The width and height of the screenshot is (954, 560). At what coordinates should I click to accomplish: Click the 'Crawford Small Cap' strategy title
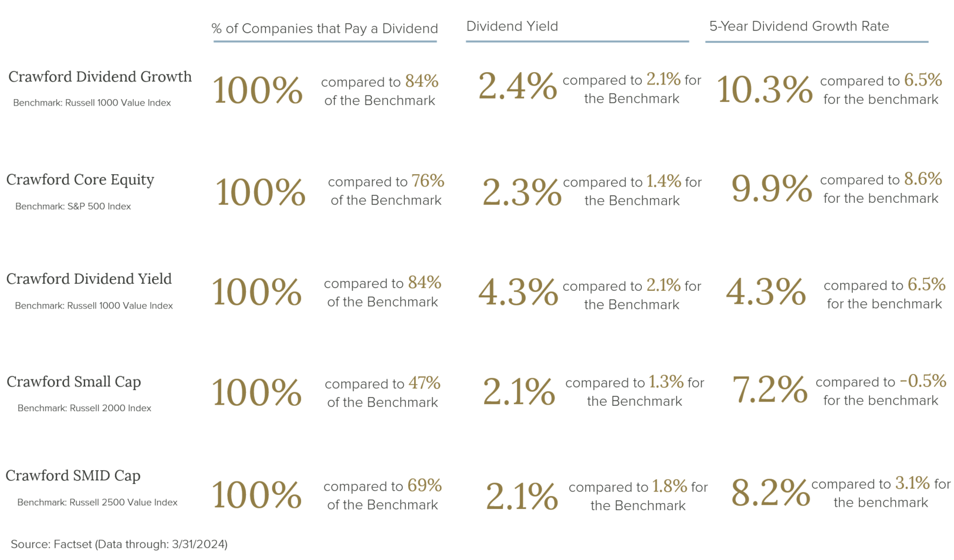(x=73, y=382)
